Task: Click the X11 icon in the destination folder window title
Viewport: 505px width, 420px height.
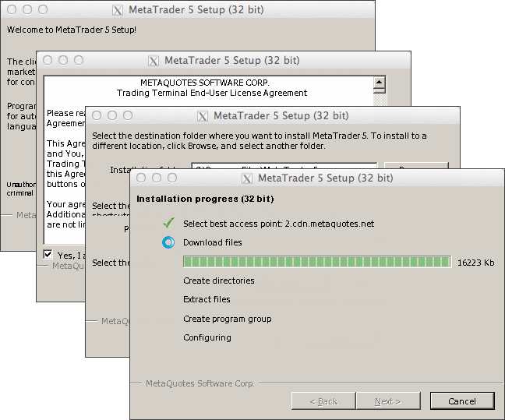Action: click(203, 116)
